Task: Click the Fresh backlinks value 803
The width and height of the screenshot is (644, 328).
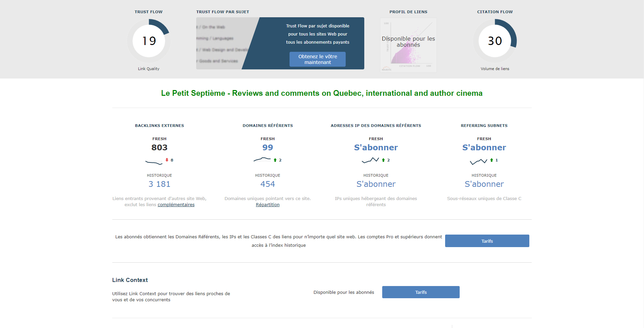Action: click(x=159, y=148)
